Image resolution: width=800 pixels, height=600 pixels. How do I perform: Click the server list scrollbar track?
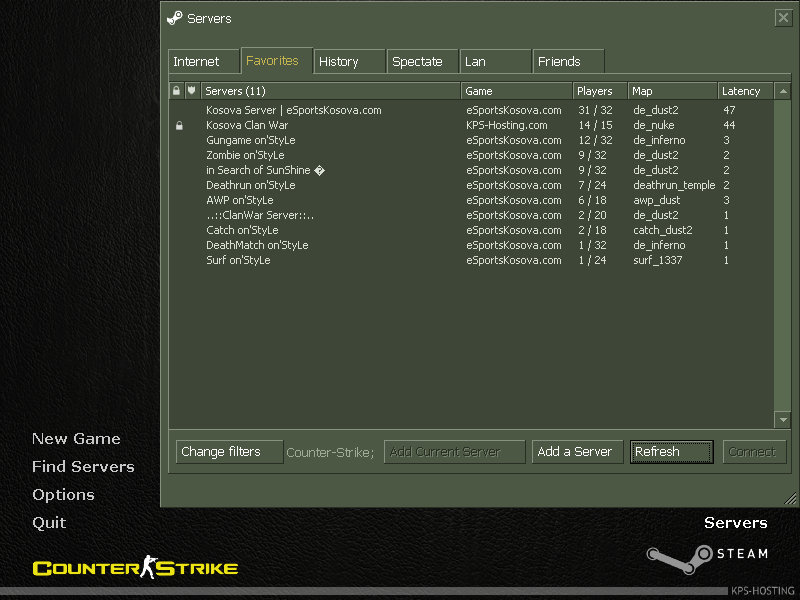pyautogui.click(x=783, y=255)
